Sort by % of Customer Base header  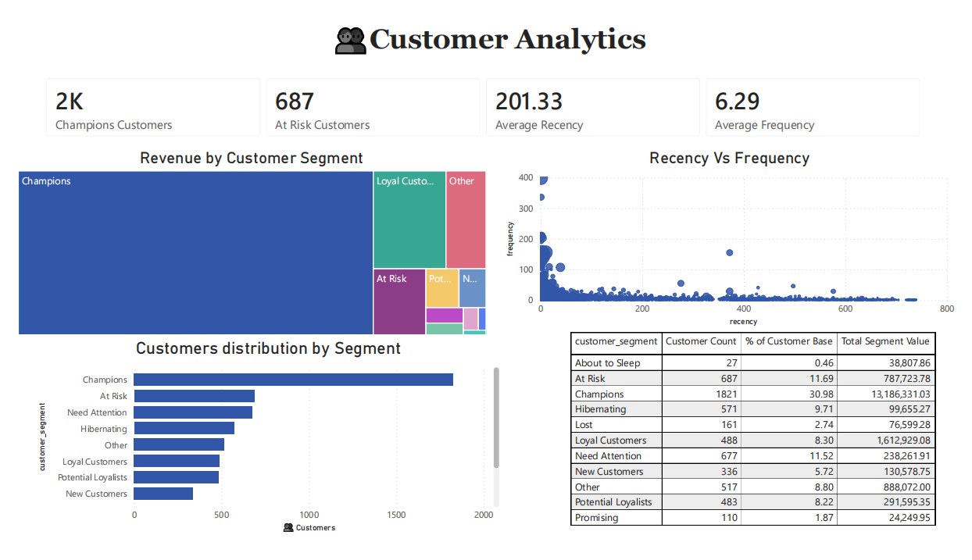pos(788,341)
